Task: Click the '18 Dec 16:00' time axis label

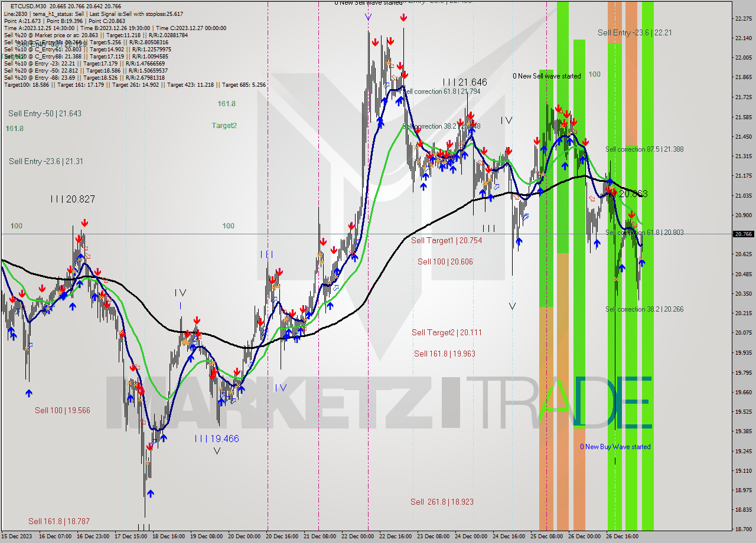Action: point(169,537)
